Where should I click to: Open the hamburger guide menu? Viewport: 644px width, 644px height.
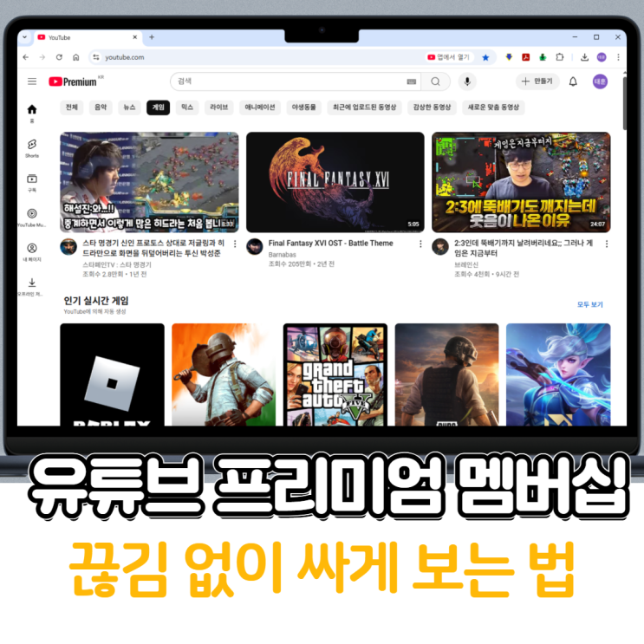click(x=32, y=81)
